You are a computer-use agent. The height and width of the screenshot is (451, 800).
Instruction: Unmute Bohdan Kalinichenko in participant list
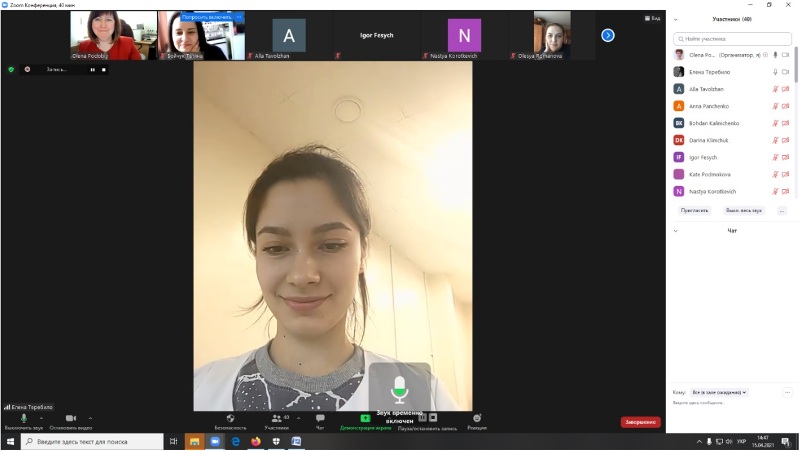(x=775, y=123)
